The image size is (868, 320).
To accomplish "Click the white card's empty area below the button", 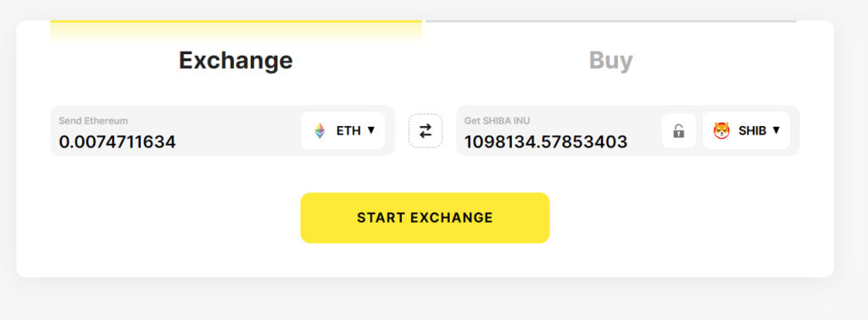I will pyautogui.click(x=426, y=260).
